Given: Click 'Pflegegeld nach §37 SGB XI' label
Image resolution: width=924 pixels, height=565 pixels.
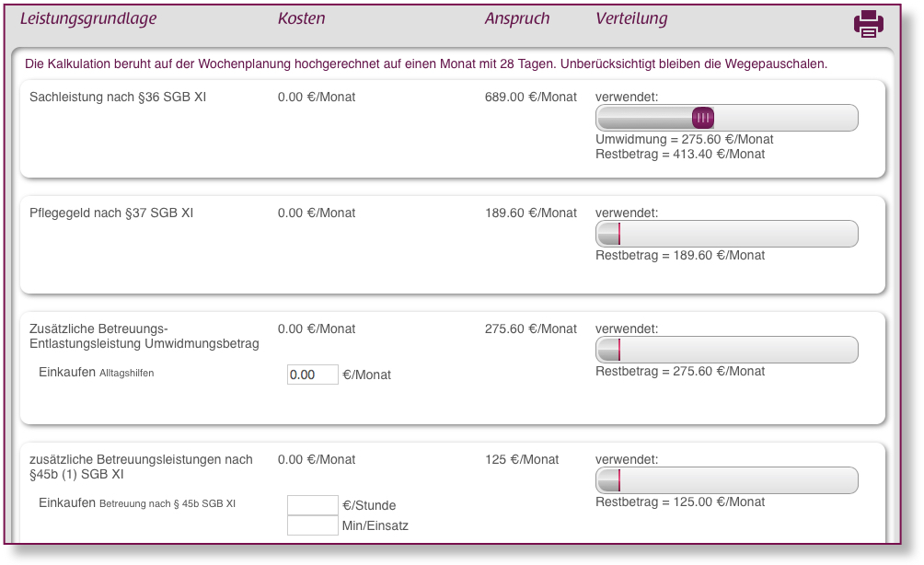Looking at the screenshot, I should point(111,213).
